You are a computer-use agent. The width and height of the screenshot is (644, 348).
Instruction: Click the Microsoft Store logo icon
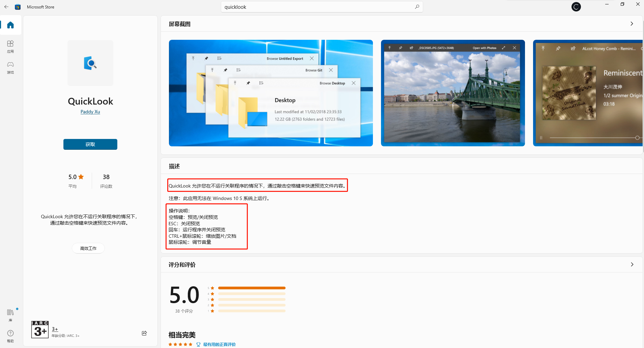(x=18, y=7)
